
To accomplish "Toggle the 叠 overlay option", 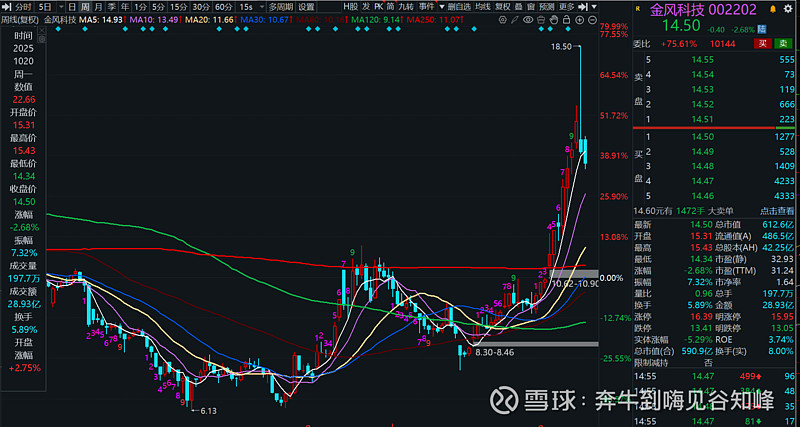I will click(518, 7).
